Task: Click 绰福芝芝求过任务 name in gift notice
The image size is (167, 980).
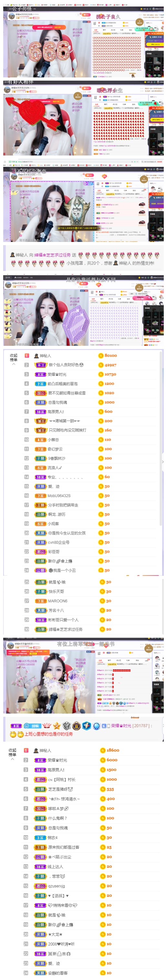Action: [52, 255]
